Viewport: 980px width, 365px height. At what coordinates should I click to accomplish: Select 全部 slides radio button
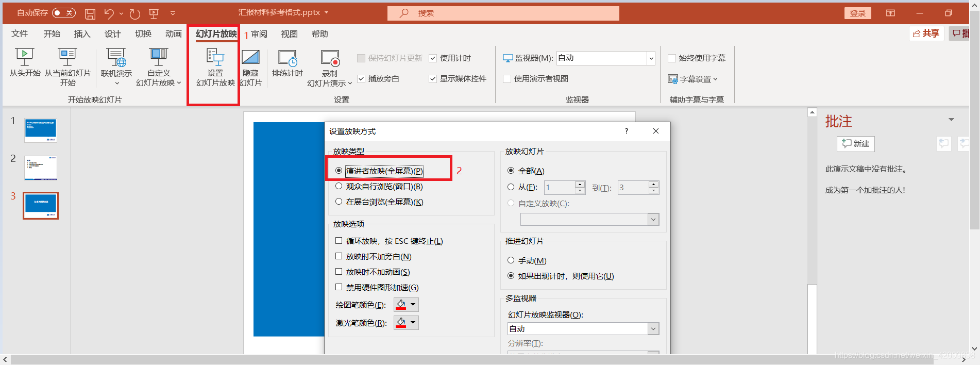pos(511,171)
